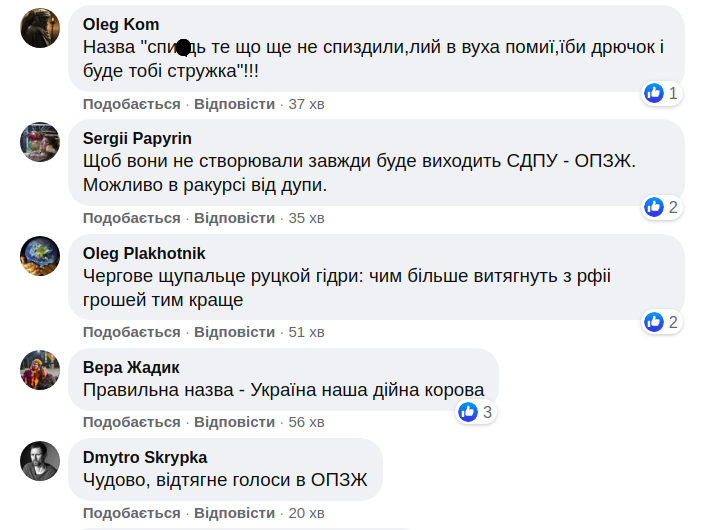Like Dmytro Skrypka's comment via Подобається
Screen dimensions: 722x530
pyautogui.click(x=132, y=513)
